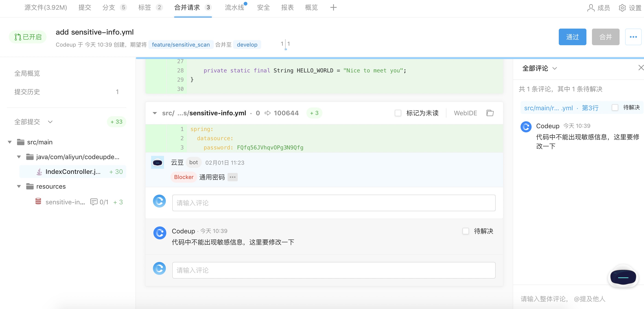Open 设置 settings gear
This screenshot has width=644, height=309.
tap(630, 8)
